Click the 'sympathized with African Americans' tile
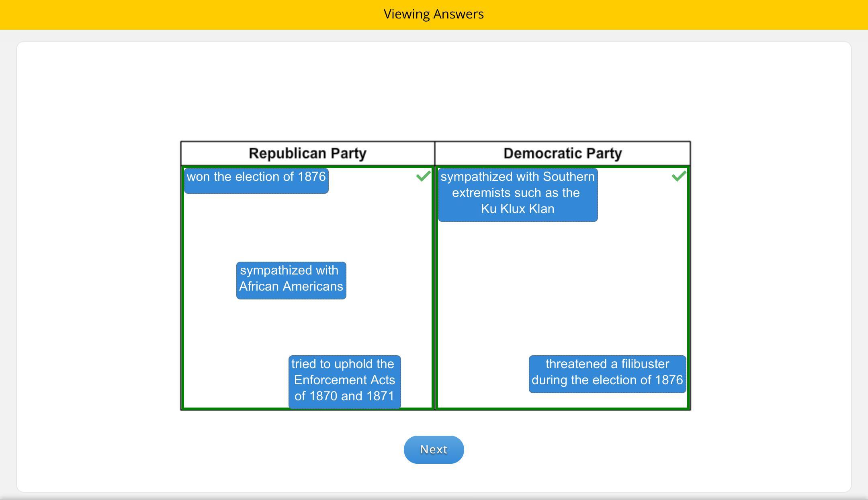This screenshot has height=500, width=868. coord(291,280)
